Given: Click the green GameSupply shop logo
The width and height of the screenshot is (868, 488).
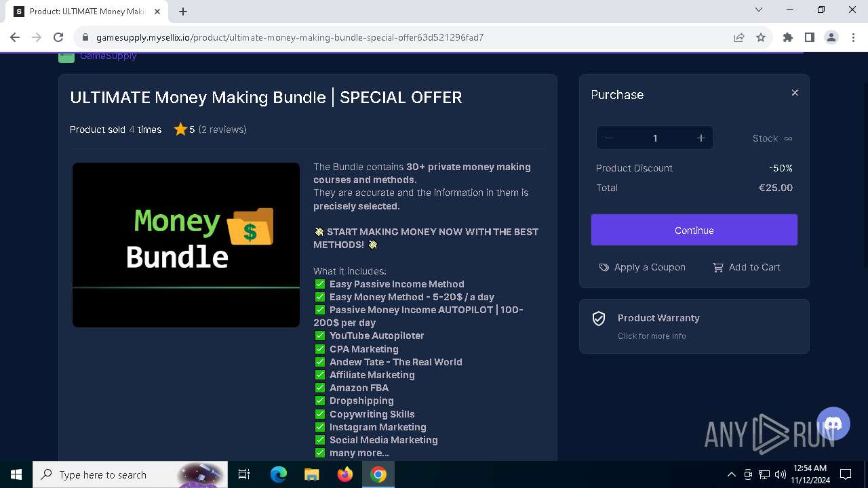Looking at the screenshot, I should [x=66, y=57].
